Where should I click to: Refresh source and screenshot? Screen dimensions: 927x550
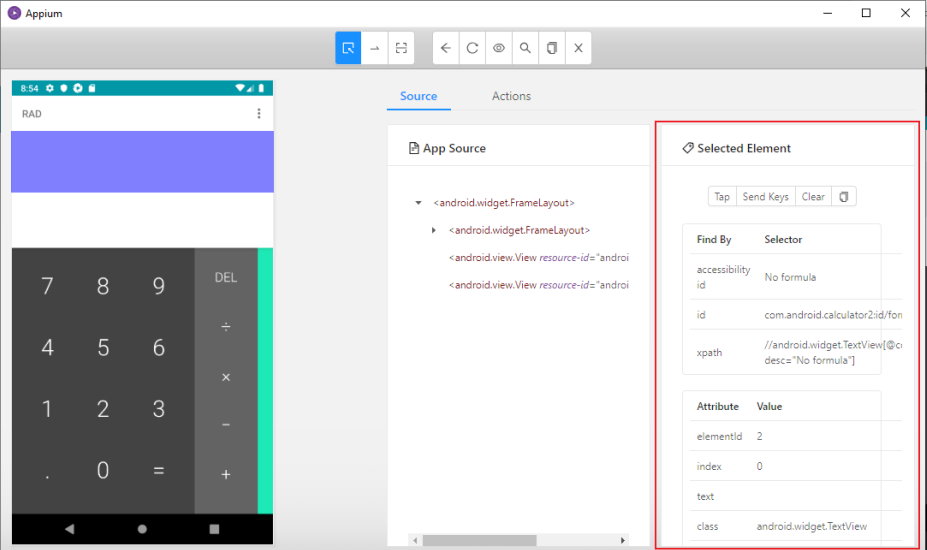click(472, 48)
